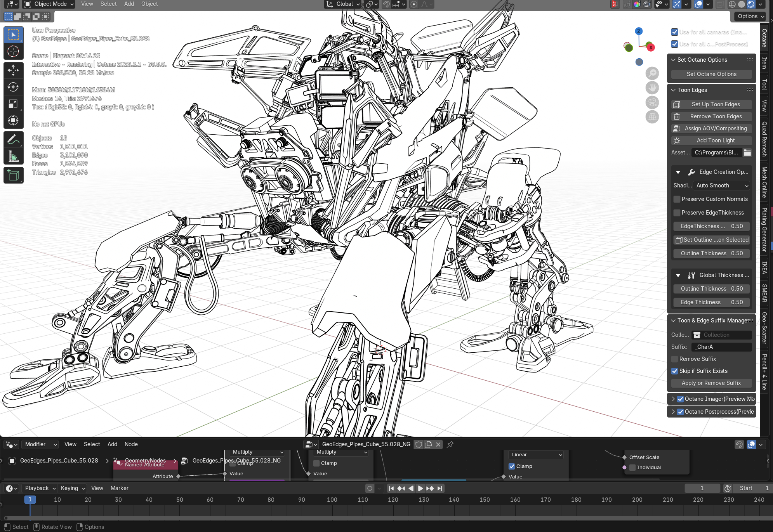Enable Remove Suffix checkbox
This screenshot has height=532, width=773.
[x=675, y=359]
